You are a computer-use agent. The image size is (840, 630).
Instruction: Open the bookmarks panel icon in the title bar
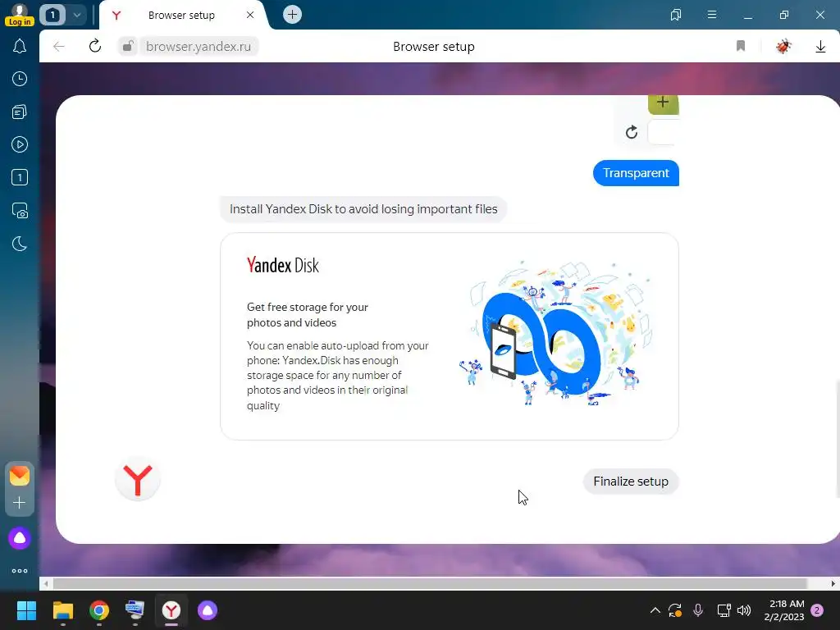tap(676, 15)
